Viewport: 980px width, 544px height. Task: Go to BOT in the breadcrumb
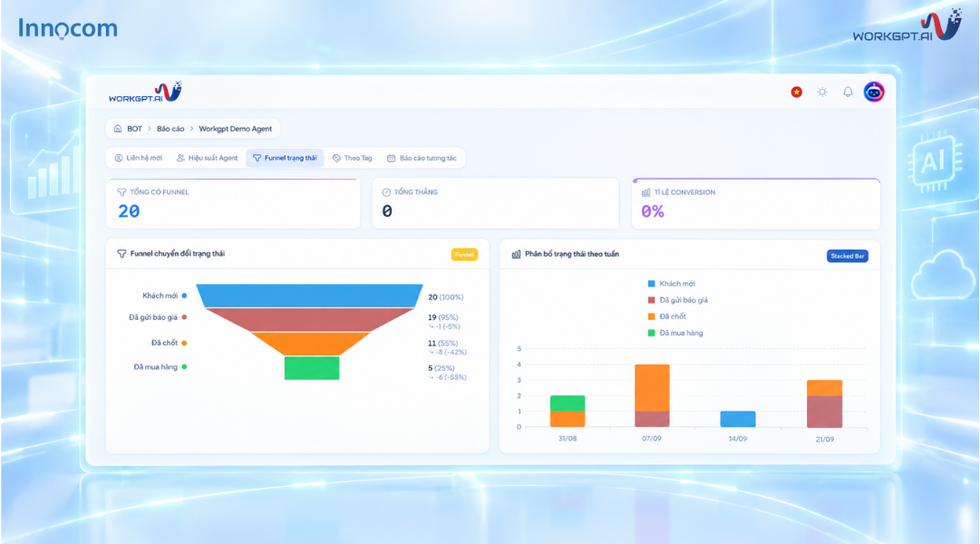[x=134, y=129]
